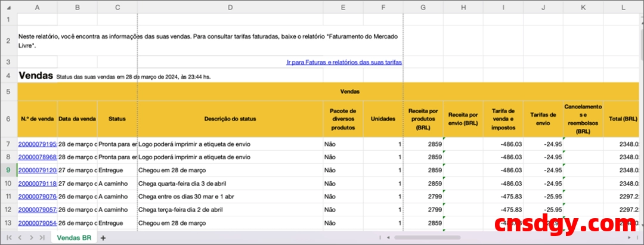Jump to the last sheet using the navigation arrow
644x245 pixels.
pyautogui.click(x=42, y=237)
